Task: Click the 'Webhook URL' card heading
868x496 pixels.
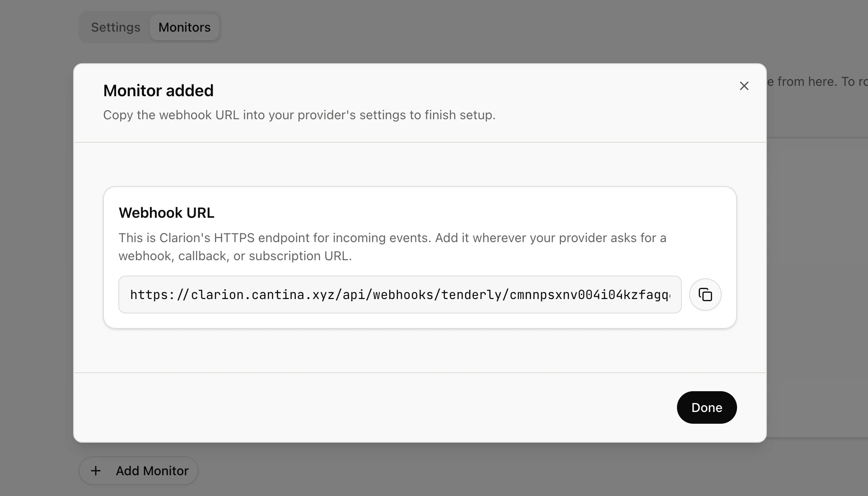Action: 166,212
